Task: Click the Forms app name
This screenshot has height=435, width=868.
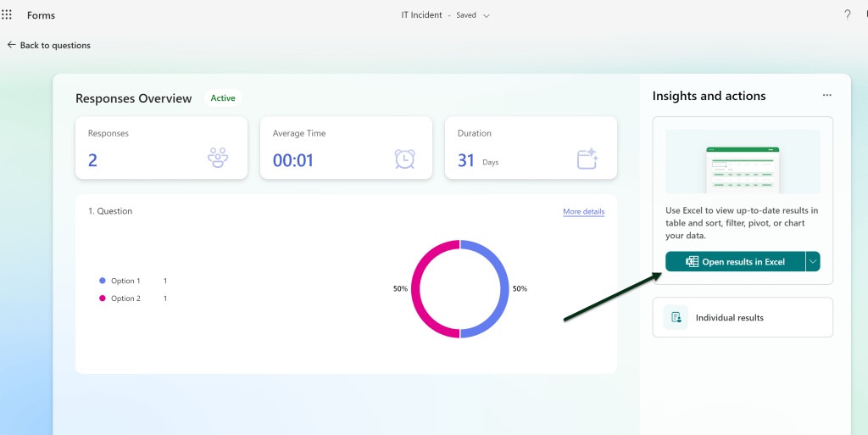Action: (x=41, y=15)
